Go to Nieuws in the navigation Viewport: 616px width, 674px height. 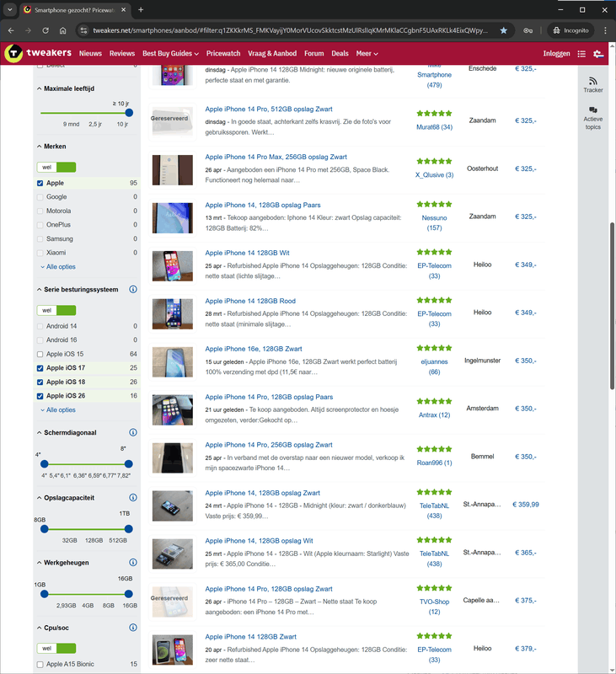click(90, 54)
